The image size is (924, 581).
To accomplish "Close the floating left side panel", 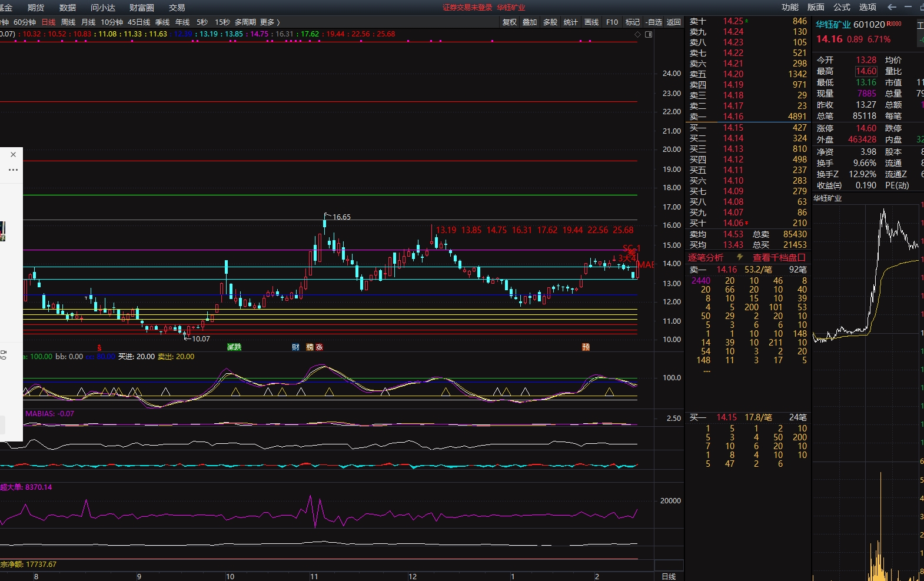I will (13, 154).
